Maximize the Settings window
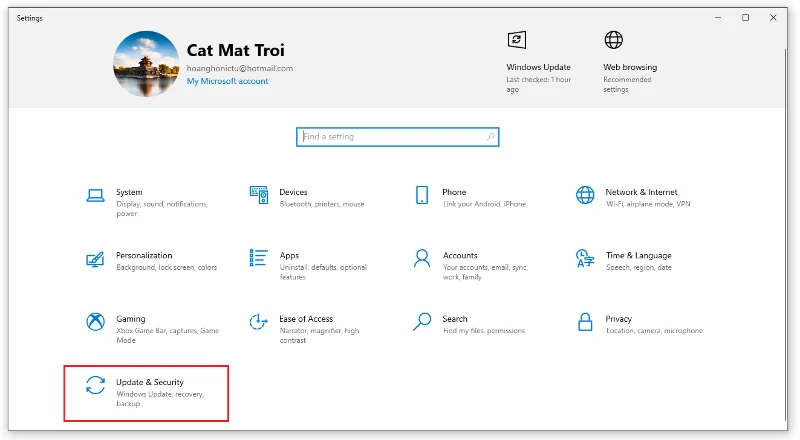Viewport: 800px width, 440px height. [745, 18]
